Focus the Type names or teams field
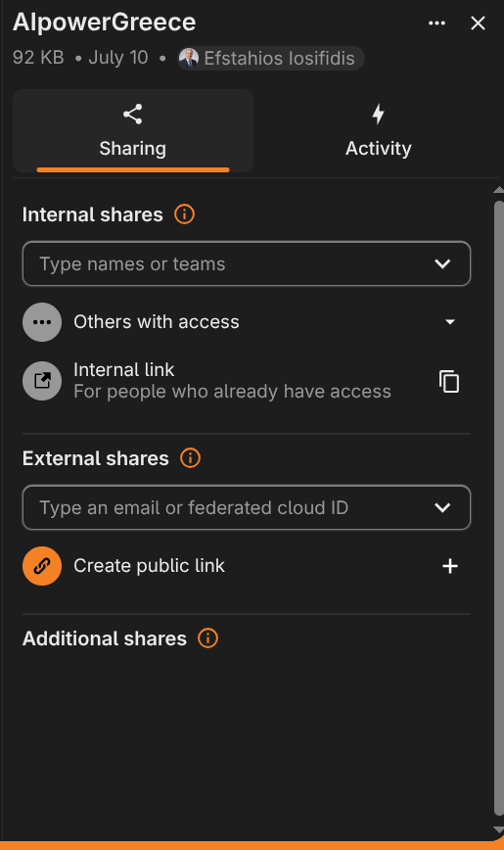504x850 pixels. pos(246,264)
